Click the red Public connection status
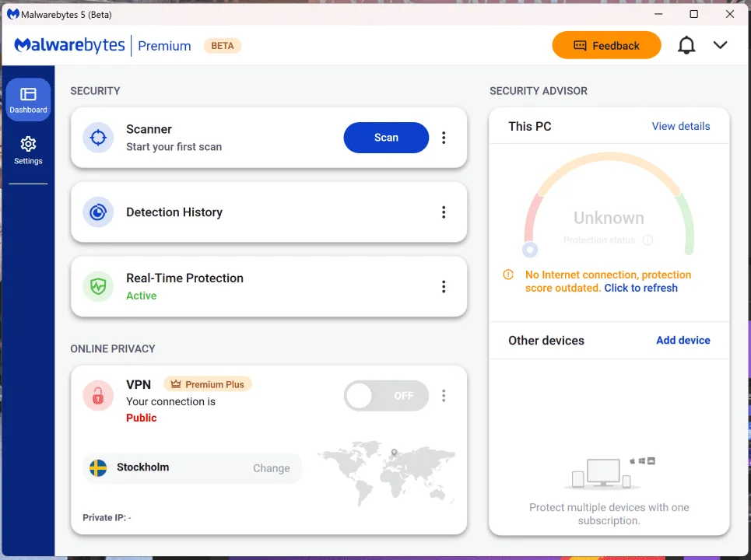751x560 pixels. click(x=142, y=418)
